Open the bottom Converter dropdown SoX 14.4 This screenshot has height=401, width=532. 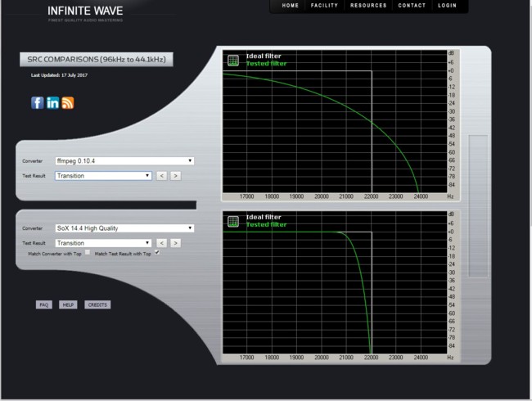[x=124, y=228]
